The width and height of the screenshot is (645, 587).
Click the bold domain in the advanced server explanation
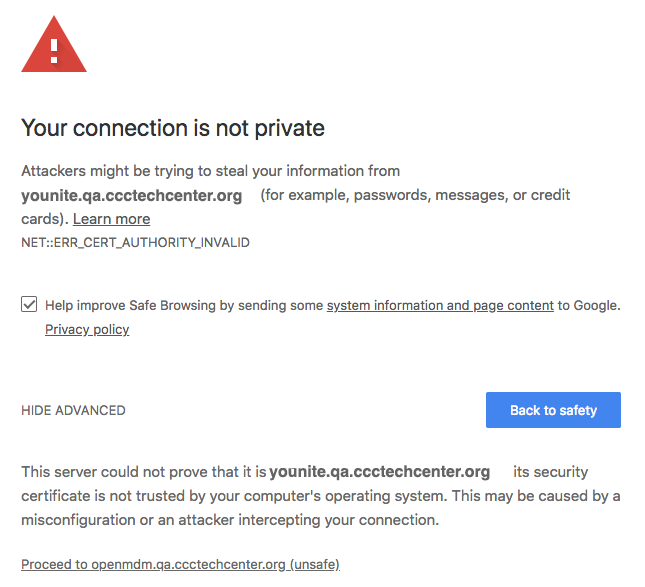click(379, 471)
